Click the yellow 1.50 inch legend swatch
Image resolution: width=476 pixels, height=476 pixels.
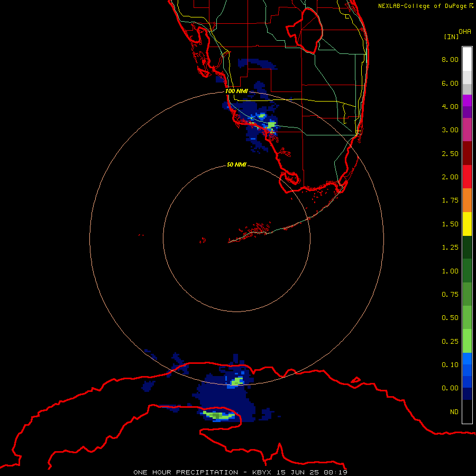tap(467, 224)
